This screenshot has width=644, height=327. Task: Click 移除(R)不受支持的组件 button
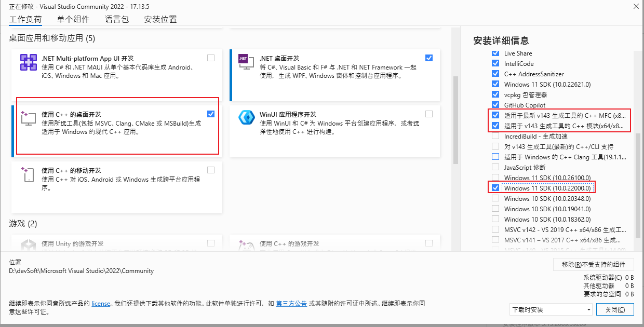[594, 264]
